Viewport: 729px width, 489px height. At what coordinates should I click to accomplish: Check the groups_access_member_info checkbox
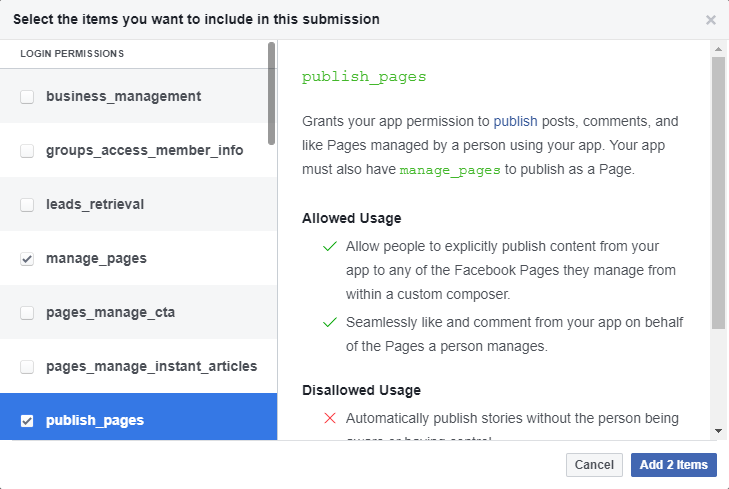27,151
